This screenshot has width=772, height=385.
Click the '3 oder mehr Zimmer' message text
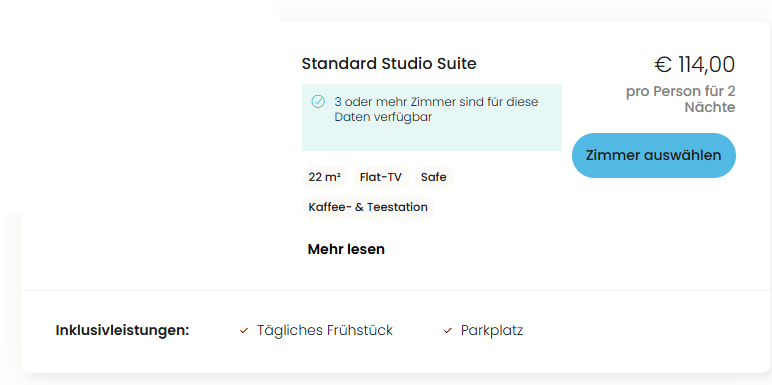click(436, 102)
